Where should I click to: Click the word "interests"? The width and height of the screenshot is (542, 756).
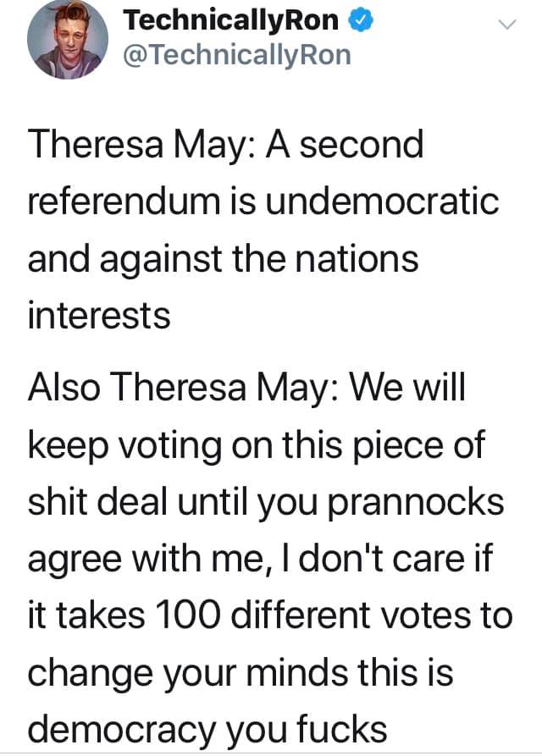coord(99,315)
